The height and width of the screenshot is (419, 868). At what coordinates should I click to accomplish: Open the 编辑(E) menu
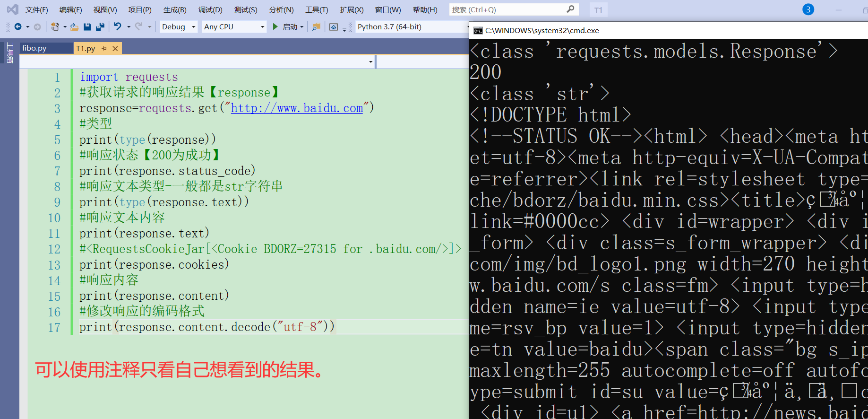[71, 9]
